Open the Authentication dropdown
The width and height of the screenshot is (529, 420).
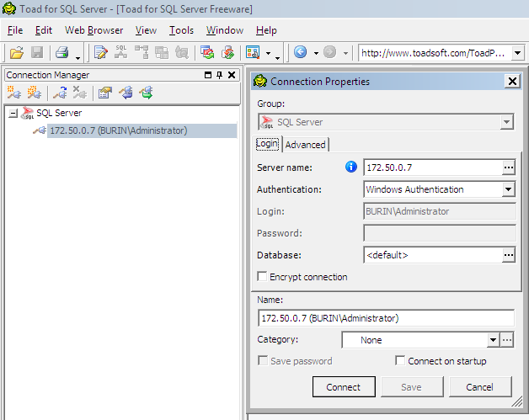pyautogui.click(x=507, y=189)
